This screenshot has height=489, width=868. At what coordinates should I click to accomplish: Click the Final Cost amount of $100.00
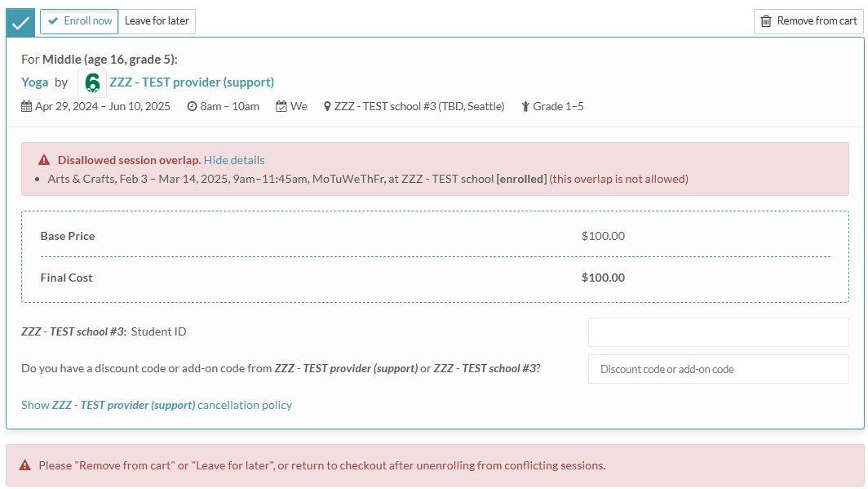(x=603, y=278)
